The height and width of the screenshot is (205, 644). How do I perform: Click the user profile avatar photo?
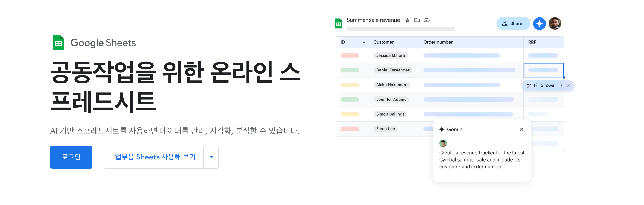[555, 24]
